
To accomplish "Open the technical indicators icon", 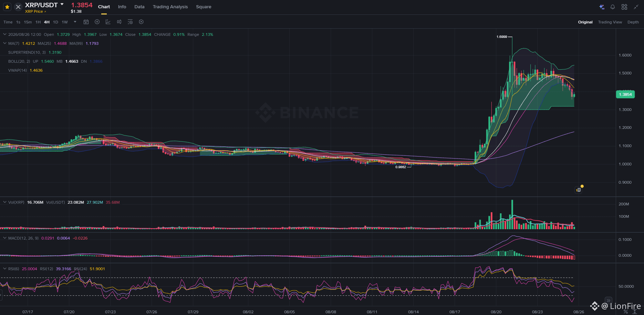I will point(108,22).
